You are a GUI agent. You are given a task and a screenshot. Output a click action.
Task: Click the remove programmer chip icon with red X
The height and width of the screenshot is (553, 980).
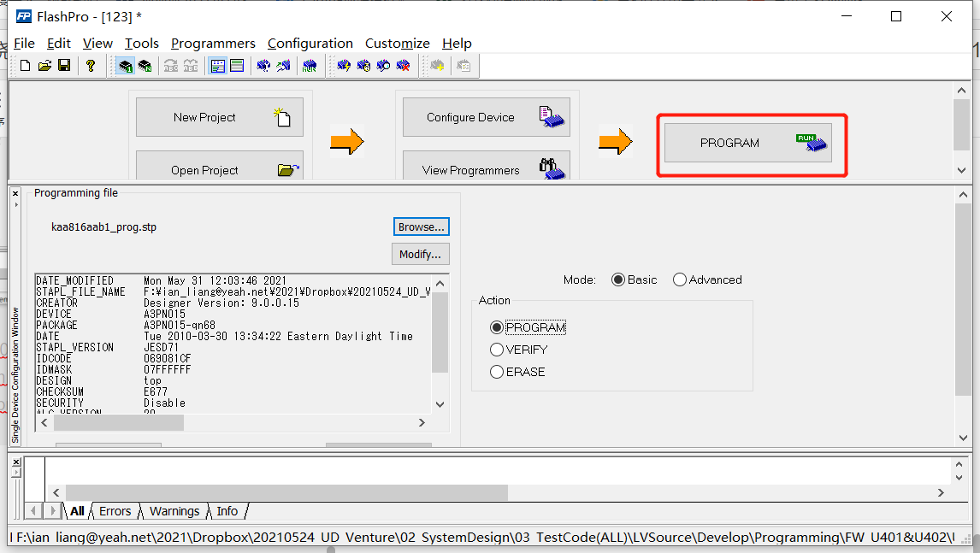tap(403, 66)
